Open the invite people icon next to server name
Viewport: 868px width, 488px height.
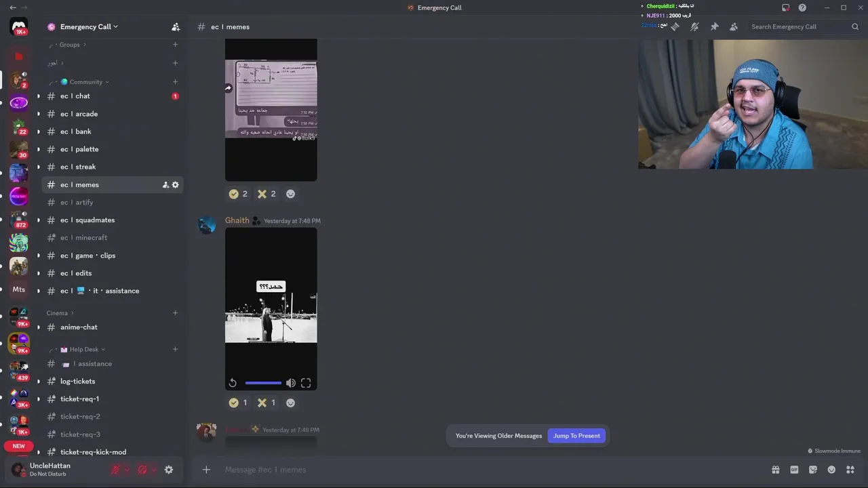176,27
